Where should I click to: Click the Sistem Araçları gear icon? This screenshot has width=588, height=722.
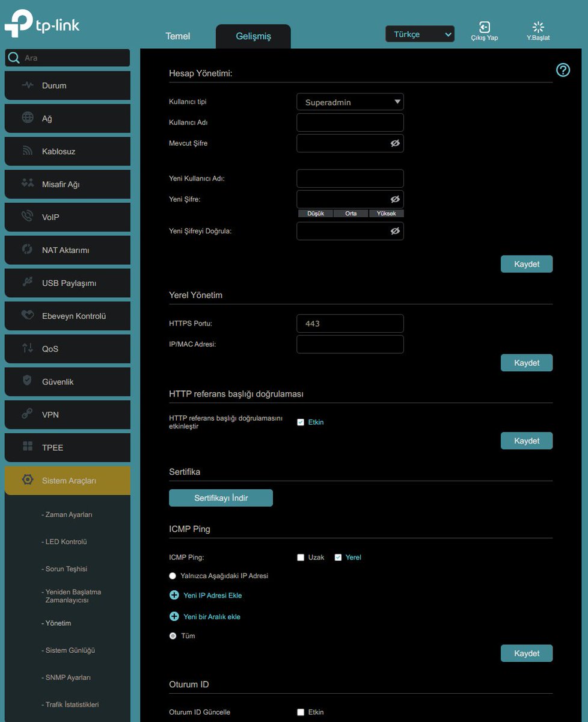click(x=27, y=480)
